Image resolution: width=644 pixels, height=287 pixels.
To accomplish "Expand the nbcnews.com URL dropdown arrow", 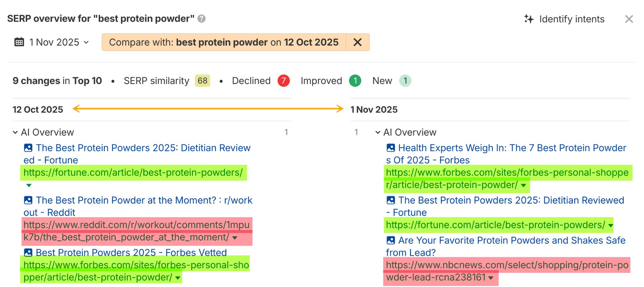I will coord(491,278).
